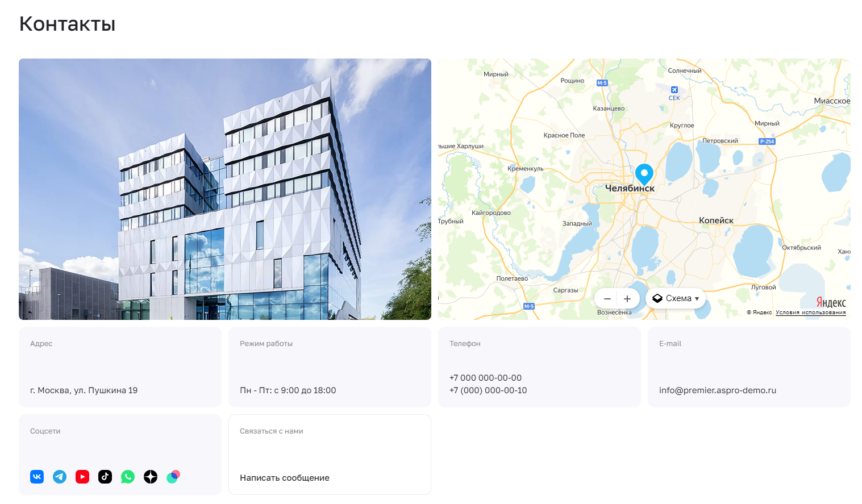Open the Yandex Zen star icon
The width and height of the screenshot is (862, 504).
151,477
